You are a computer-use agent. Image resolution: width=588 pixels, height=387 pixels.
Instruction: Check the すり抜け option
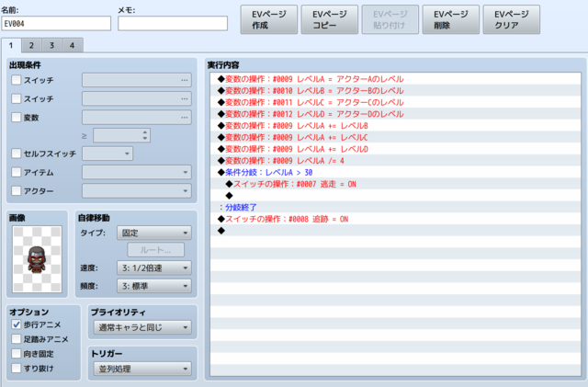(17, 369)
